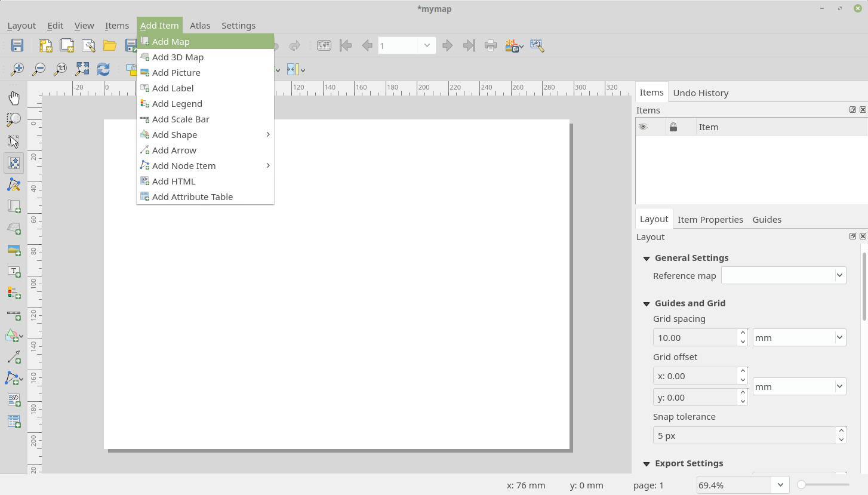Click Add 3D Map icon in left toolbox
The width and height of the screenshot is (868, 495).
point(14,227)
